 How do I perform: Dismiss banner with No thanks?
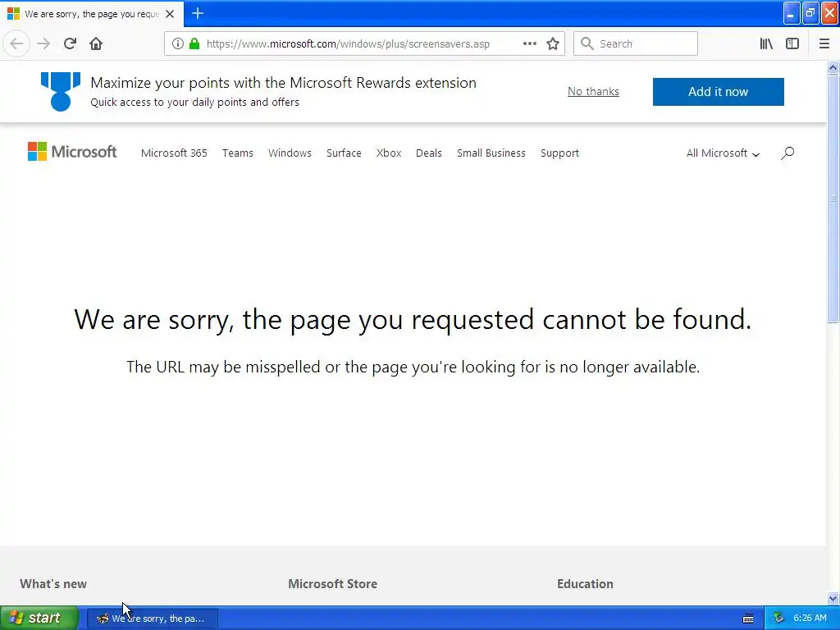pyautogui.click(x=593, y=92)
